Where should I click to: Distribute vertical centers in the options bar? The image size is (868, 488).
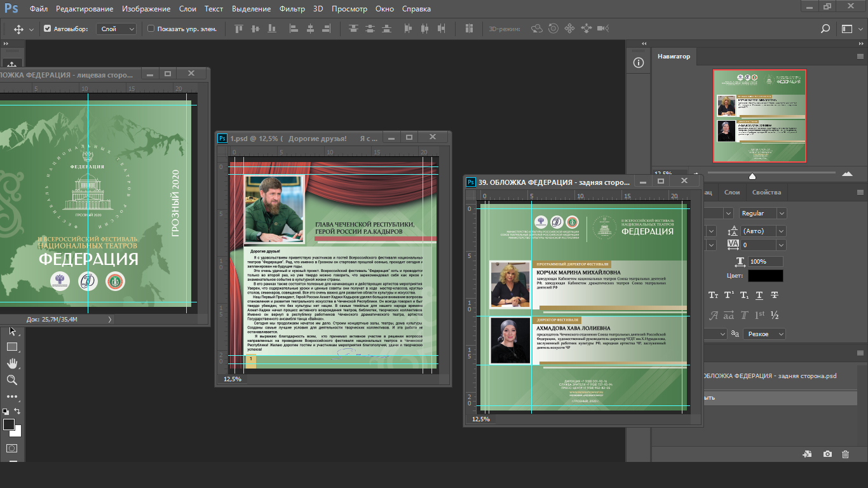click(x=371, y=29)
